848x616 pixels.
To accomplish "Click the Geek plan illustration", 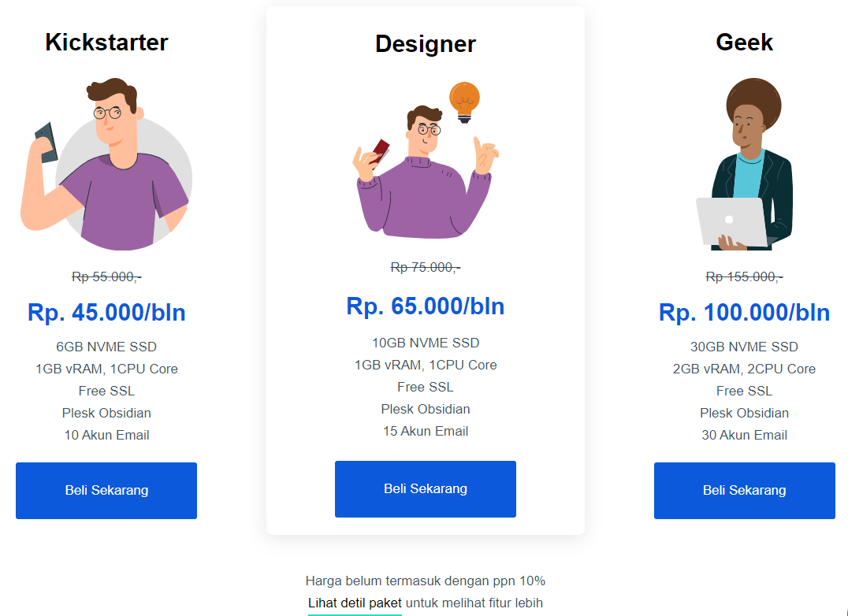I will tap(745, 165).
